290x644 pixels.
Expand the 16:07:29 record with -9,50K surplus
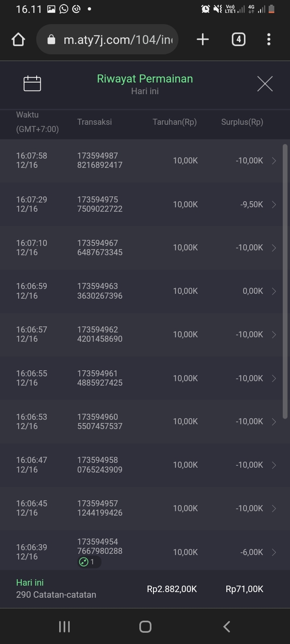[x=274, y=204]
